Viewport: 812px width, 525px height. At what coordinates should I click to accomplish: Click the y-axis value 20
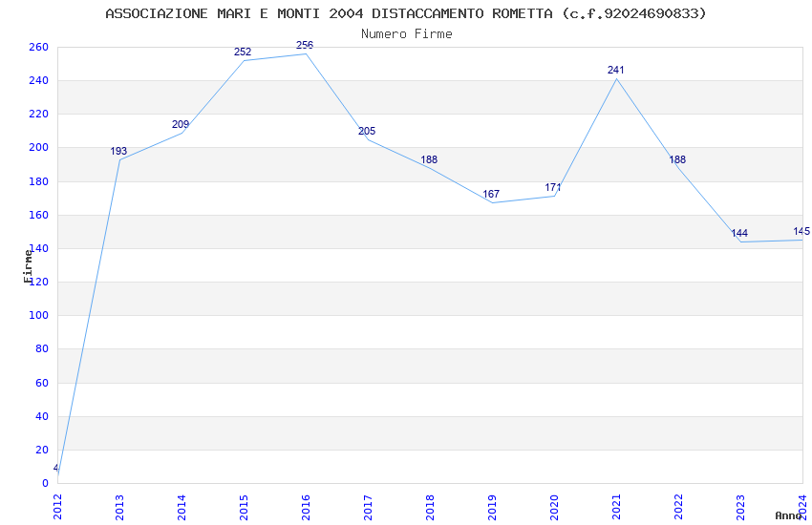tap(42, 450)
